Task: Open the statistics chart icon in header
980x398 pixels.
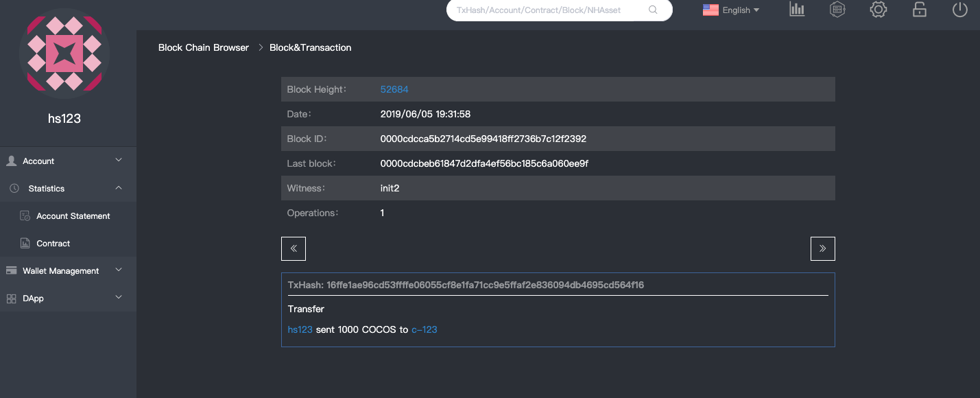Action: pyautogui.click(x=797, y=10)
